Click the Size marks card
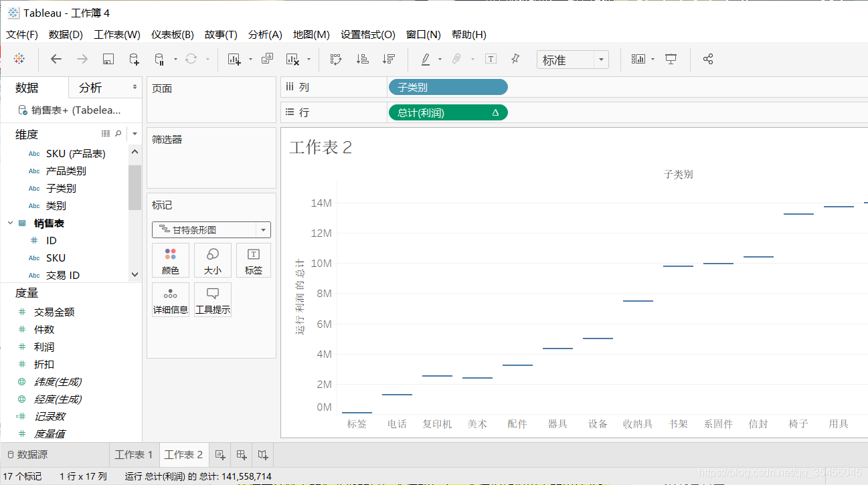Screen dimensions: 868x485 (213, 260)
